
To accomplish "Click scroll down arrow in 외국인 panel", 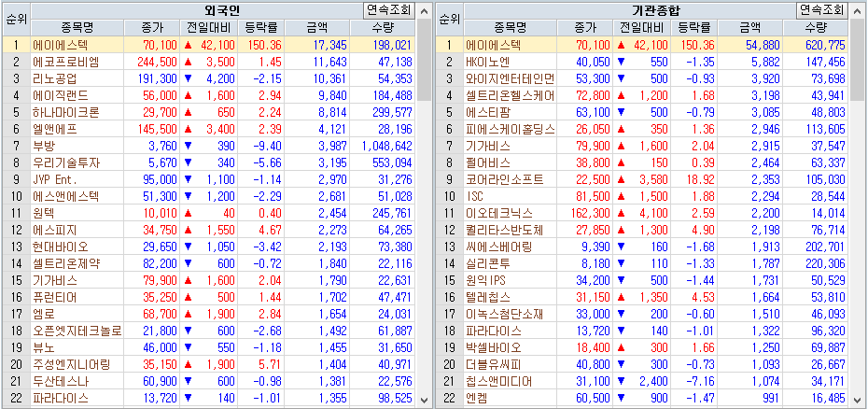I will [x=425, y=400].
